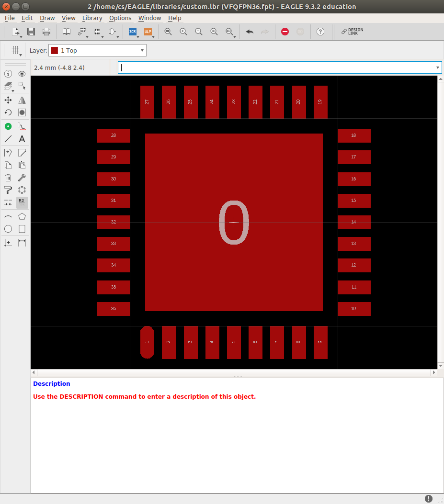The image size is (444, 504).
Task: Open the Draw menu
Action: pyautogui.click(x=47, y=18)
